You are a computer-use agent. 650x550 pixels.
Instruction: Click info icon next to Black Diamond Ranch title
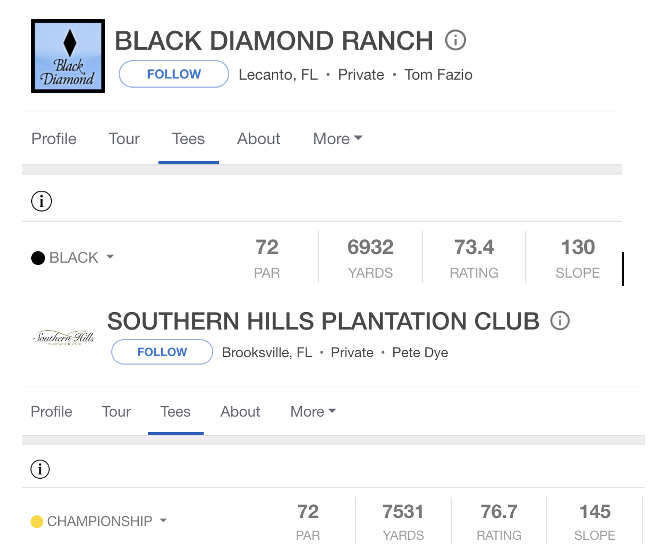tap(455, 40)
